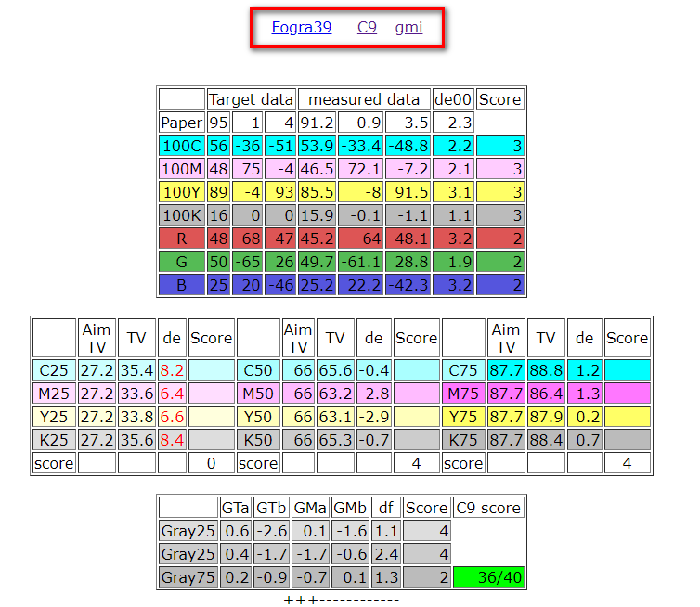Select the 100Y yellow row label
The height and width of the screenshot is (607, 700).
click(x=182, y=192)
